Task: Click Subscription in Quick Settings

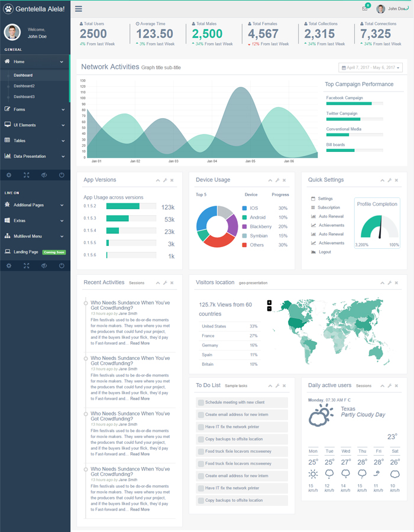Action: point(328,207)
